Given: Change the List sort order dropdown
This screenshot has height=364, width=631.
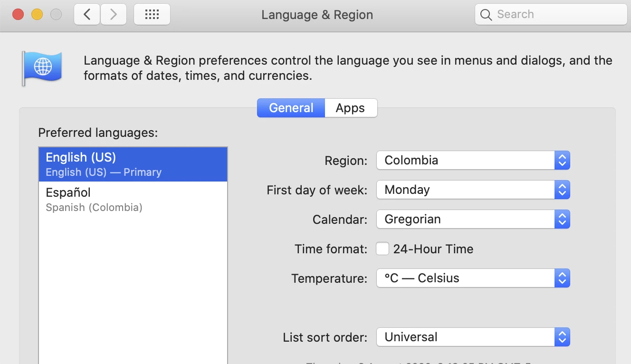Looking at the screenshot, I should coord(473,337).
